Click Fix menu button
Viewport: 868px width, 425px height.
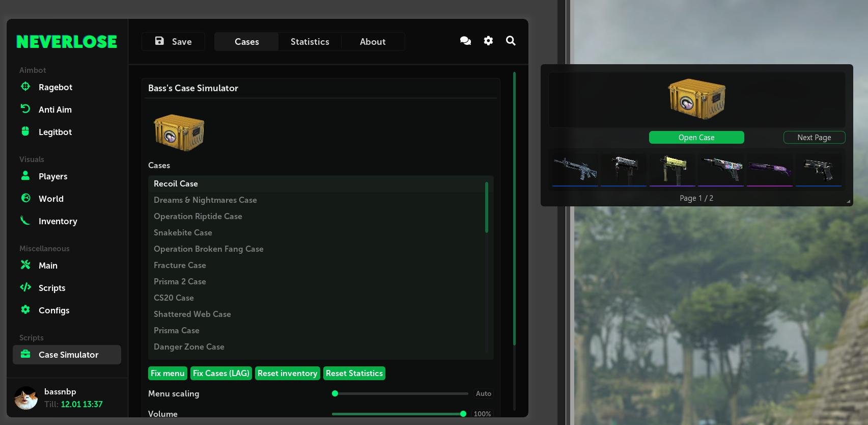[x=167, y=373]
